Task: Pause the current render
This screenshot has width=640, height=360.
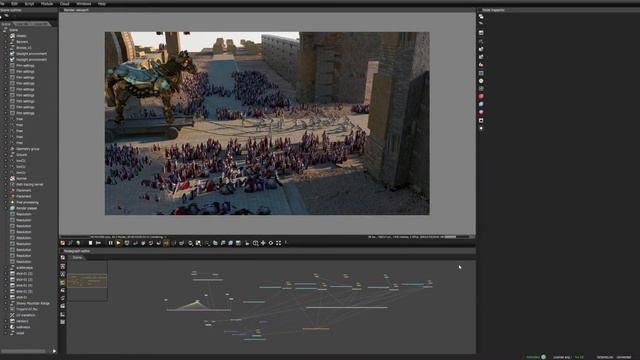Action: click(x=110, y=243)
